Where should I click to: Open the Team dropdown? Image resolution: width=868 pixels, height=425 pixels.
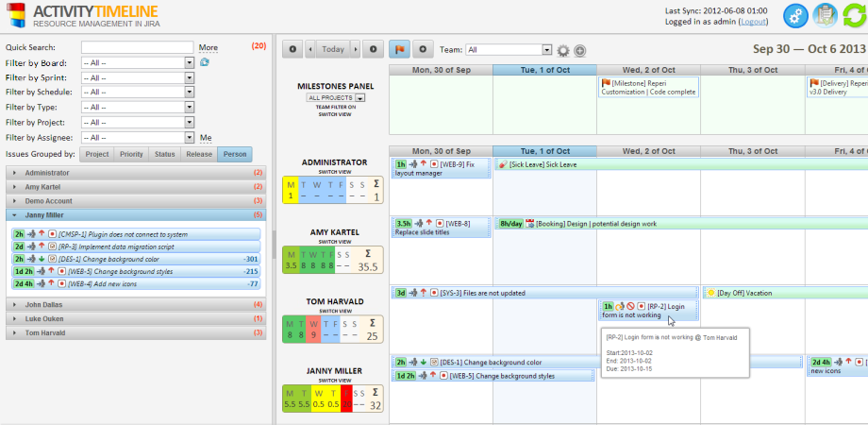(509, 49)
